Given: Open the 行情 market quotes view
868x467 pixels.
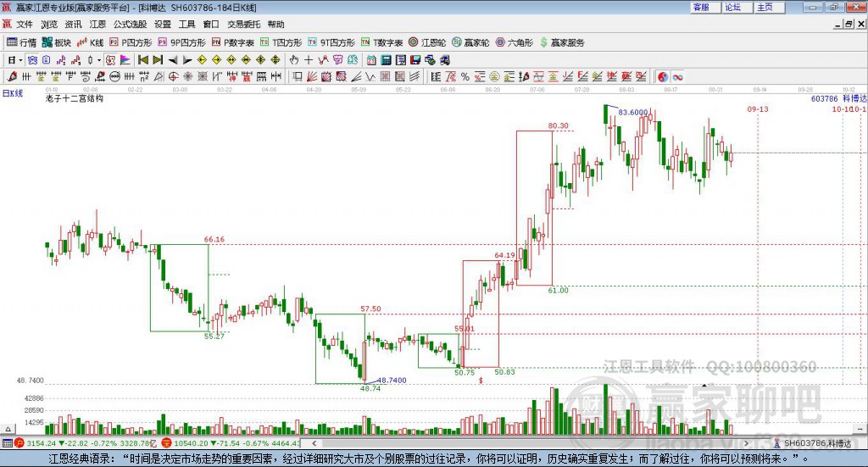Looking at the screenshot, I should pyautogui.click(x=21, y=42).
